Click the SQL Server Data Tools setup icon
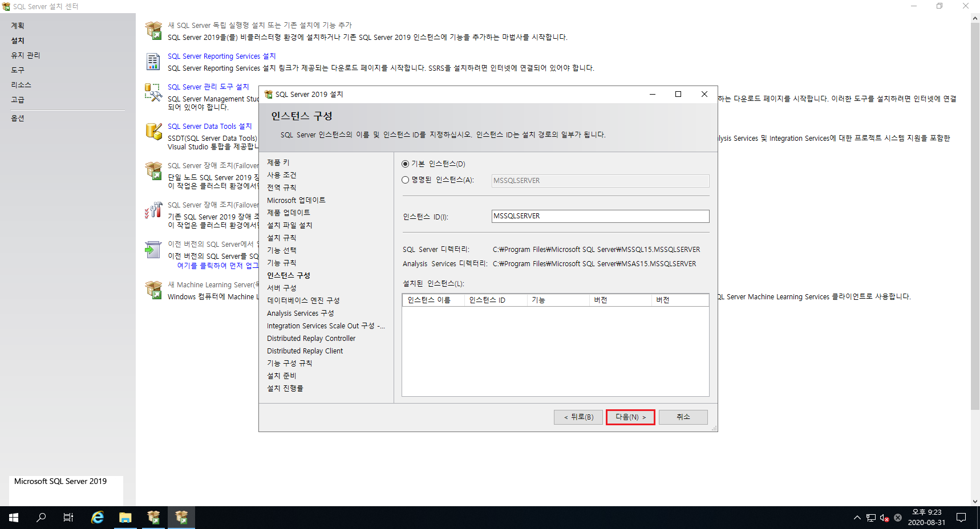 click(x=153, y=132)
